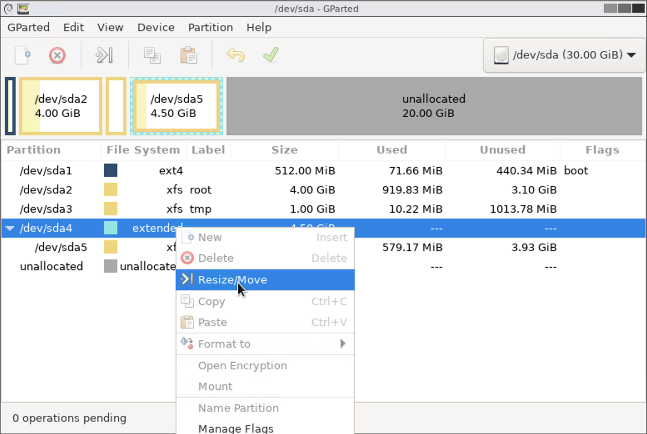Click the New partition toolbar icon
The image size is (647, 434).
(23, 55)
